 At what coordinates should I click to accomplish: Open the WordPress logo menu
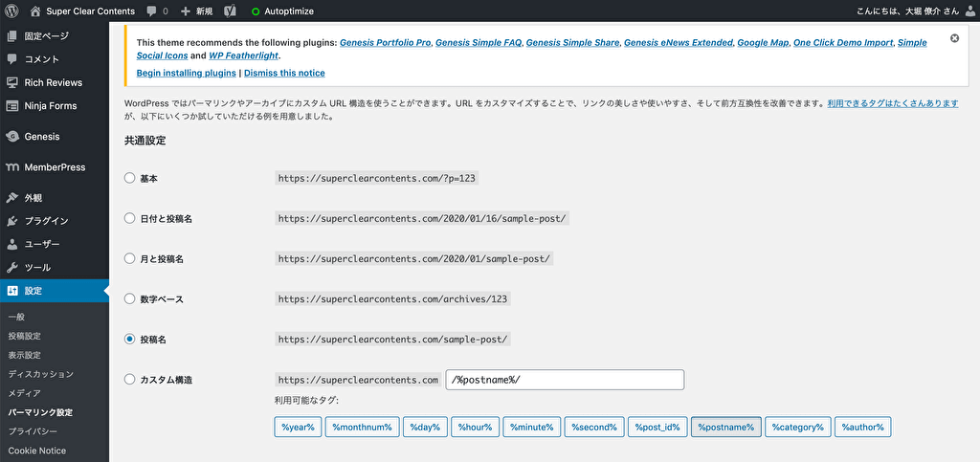(x=13, y=11)
